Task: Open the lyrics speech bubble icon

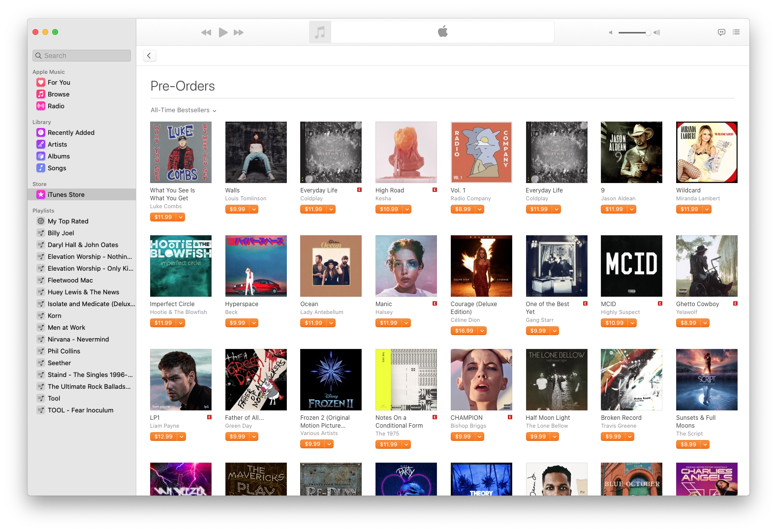Action: [721, 32]
